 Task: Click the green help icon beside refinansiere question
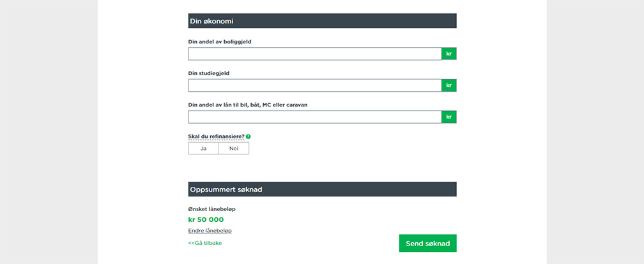(248, 136)
